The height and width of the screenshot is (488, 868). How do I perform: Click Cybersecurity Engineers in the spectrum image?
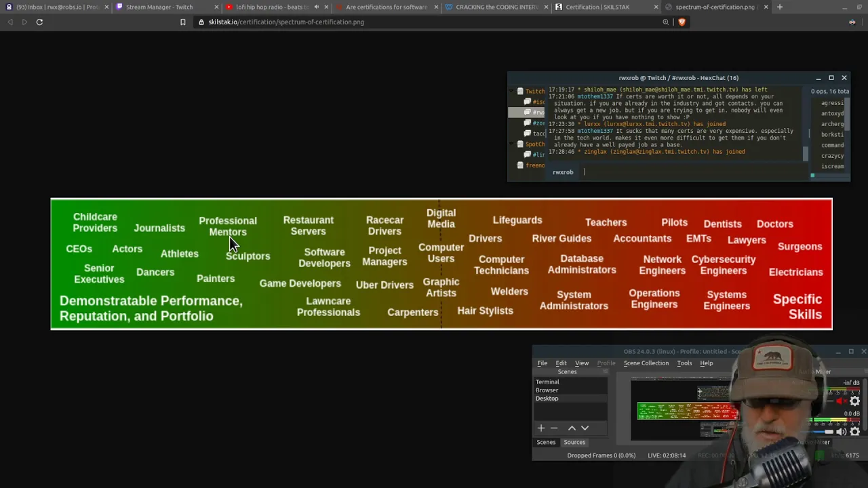tap(724, 265)
